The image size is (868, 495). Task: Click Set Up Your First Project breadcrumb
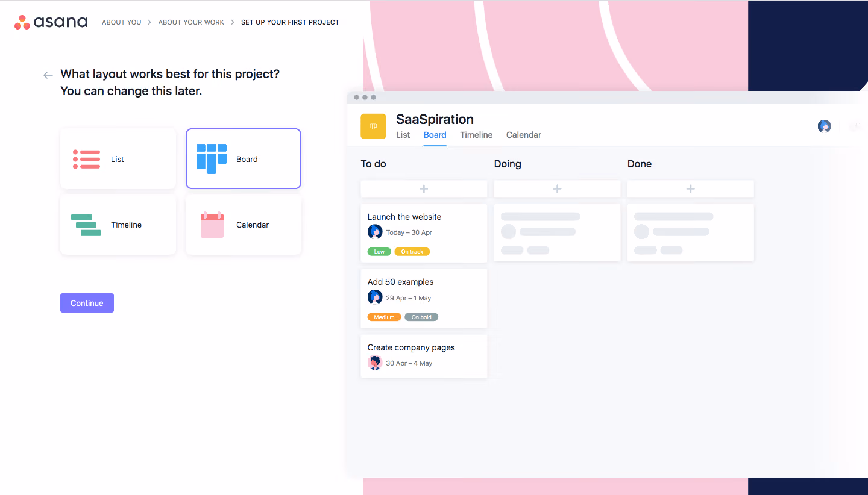point(290,22)
